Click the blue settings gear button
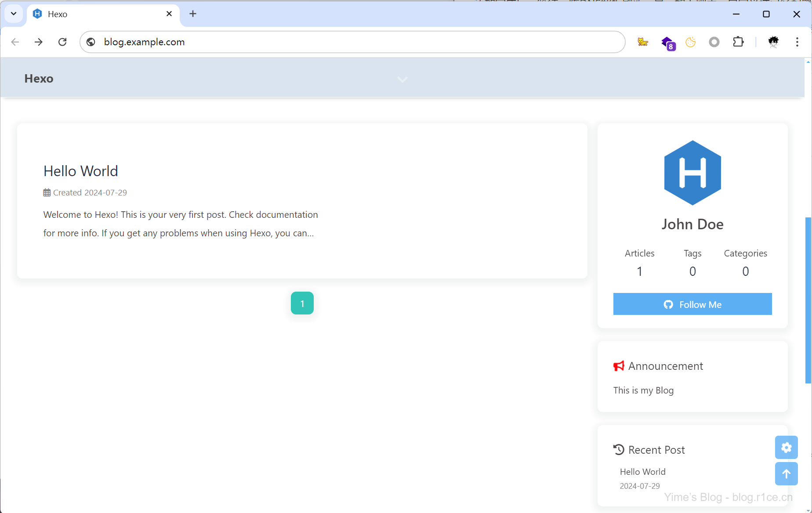The height and width of the screenshot is (513, 812). pyautogui.click(x=786, y=447)
